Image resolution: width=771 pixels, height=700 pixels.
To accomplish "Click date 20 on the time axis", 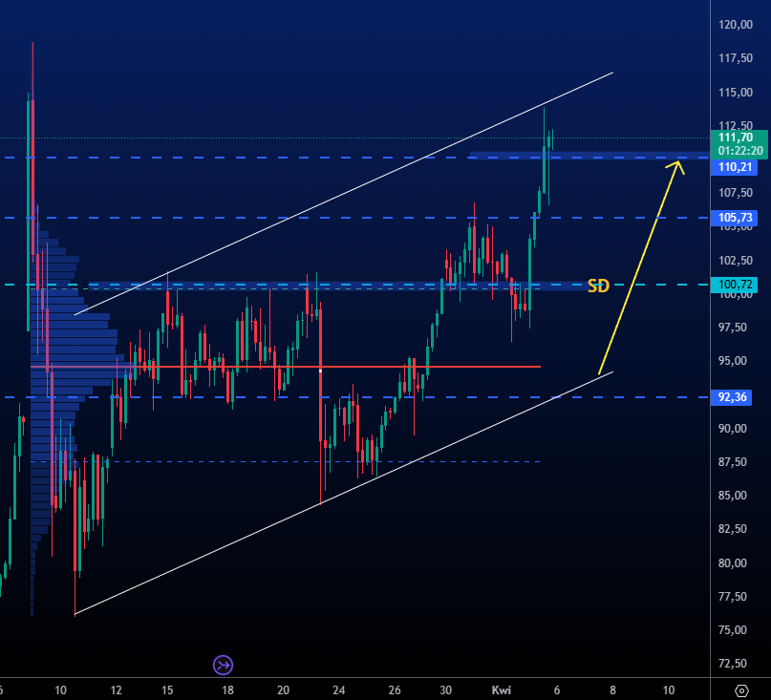I will tap(283, 690).
